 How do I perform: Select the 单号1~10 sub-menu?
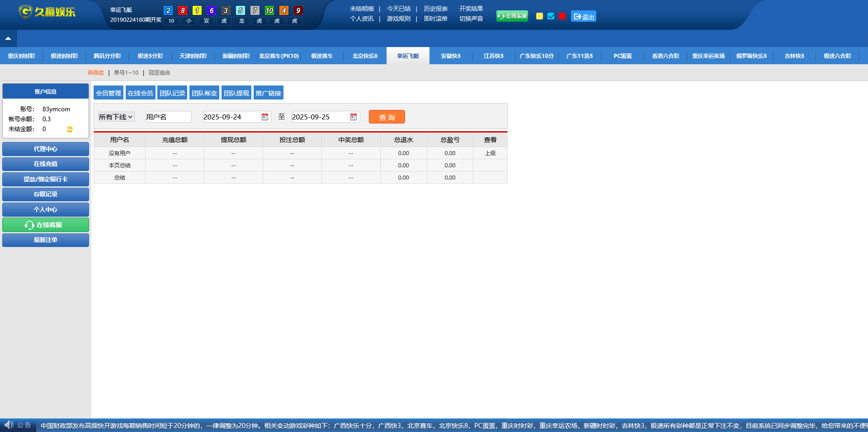coord(126,72)
